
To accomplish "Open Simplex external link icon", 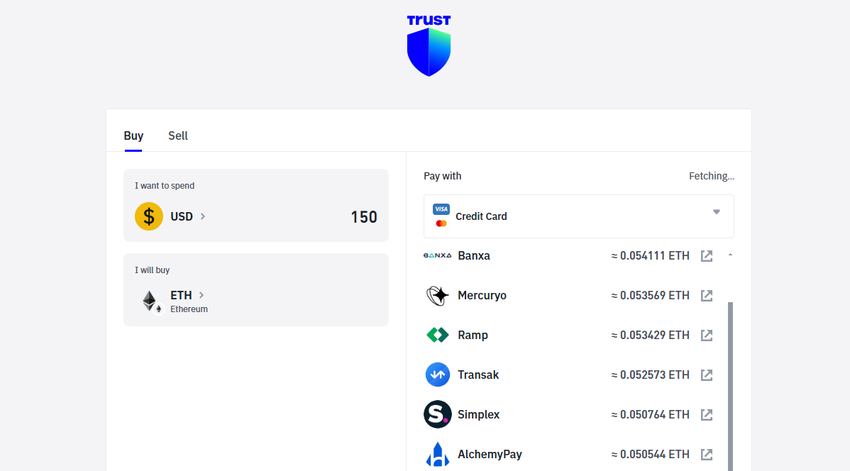I will 706,415.
